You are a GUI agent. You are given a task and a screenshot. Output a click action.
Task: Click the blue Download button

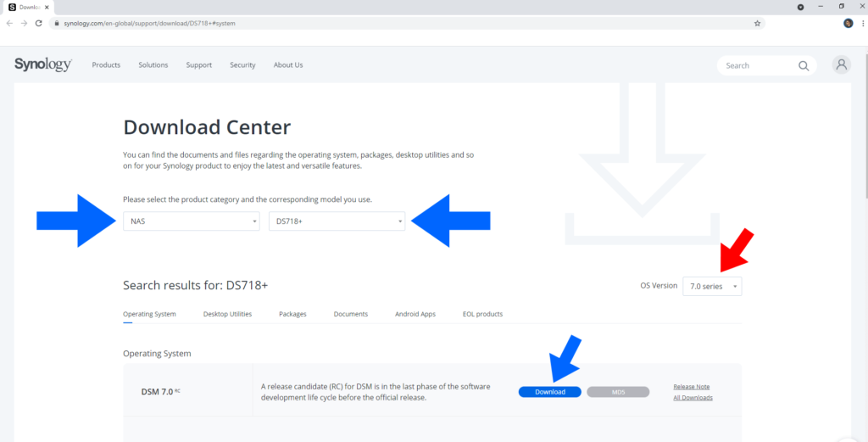[549, 392]
